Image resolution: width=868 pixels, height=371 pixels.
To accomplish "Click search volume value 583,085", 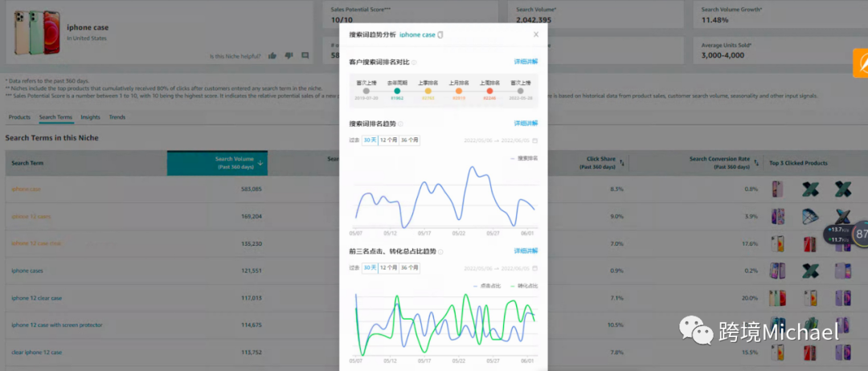I will [x=252, y=189].
